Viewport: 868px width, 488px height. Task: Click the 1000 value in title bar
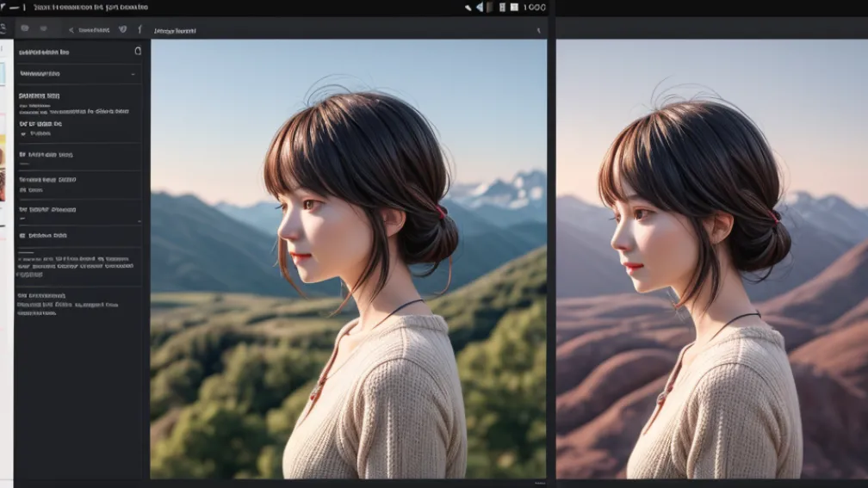[x=535, y=7]
